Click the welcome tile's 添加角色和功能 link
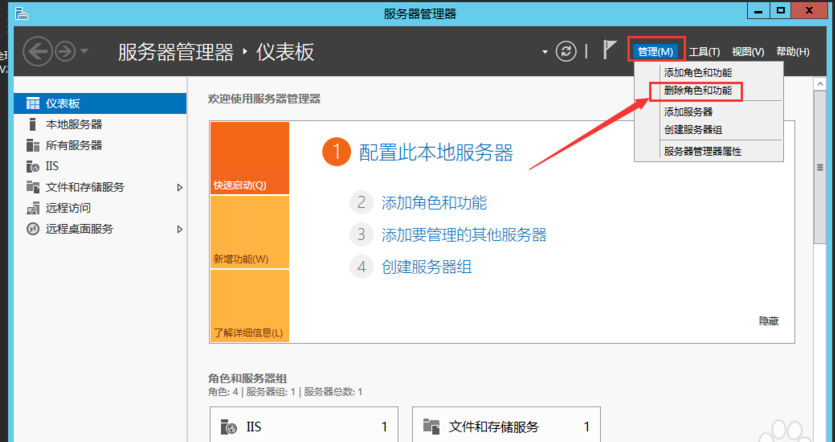The width and height of the screenshot is (835, 442). [x=433, y=202]
